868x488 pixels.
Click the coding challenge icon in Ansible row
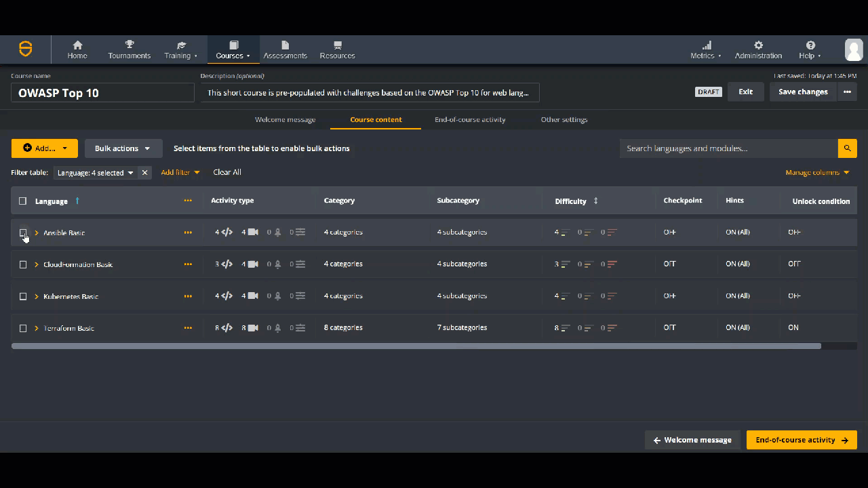pos(227,232)
